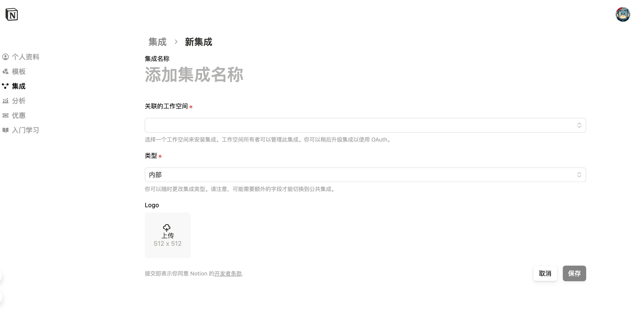
Task: Click the upload cloud icon for Logo
Action: (x=167, y=227)
